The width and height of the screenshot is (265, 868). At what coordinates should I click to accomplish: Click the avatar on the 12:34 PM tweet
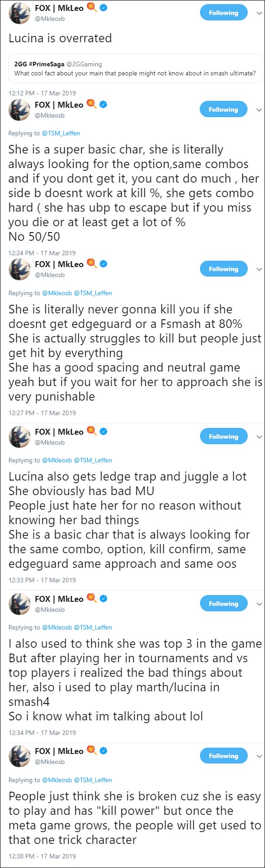click(19, 604)
